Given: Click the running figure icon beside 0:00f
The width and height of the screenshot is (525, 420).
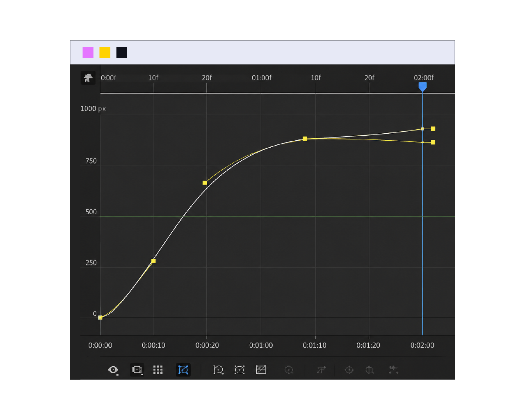Looking at the screenshot, I should tap(88, 78).
